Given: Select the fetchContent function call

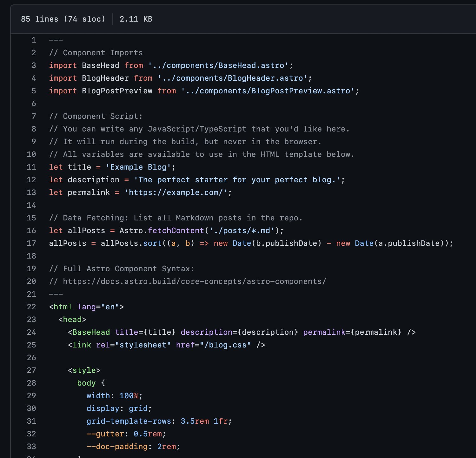Looking at the screenshot, I should click(176, 231).
